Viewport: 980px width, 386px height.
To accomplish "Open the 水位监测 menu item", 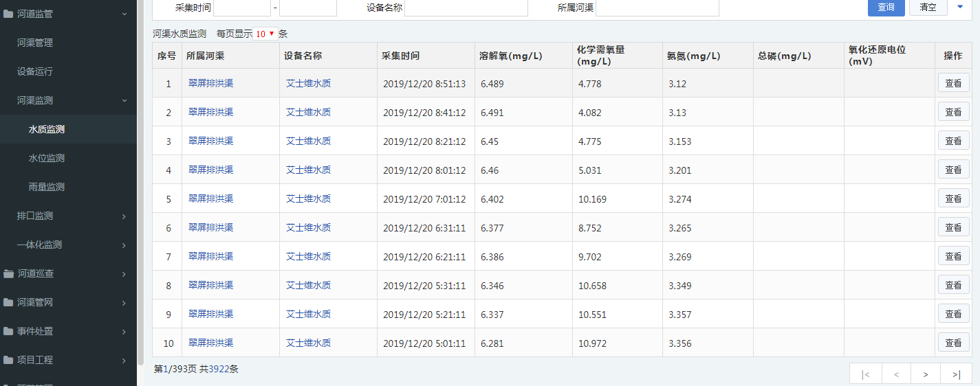I will [47, 158].
